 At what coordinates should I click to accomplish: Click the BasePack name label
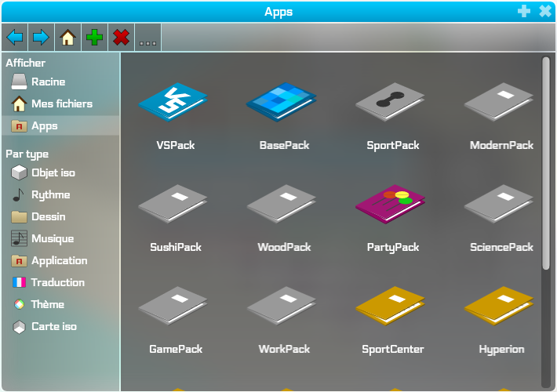point(284,145)
